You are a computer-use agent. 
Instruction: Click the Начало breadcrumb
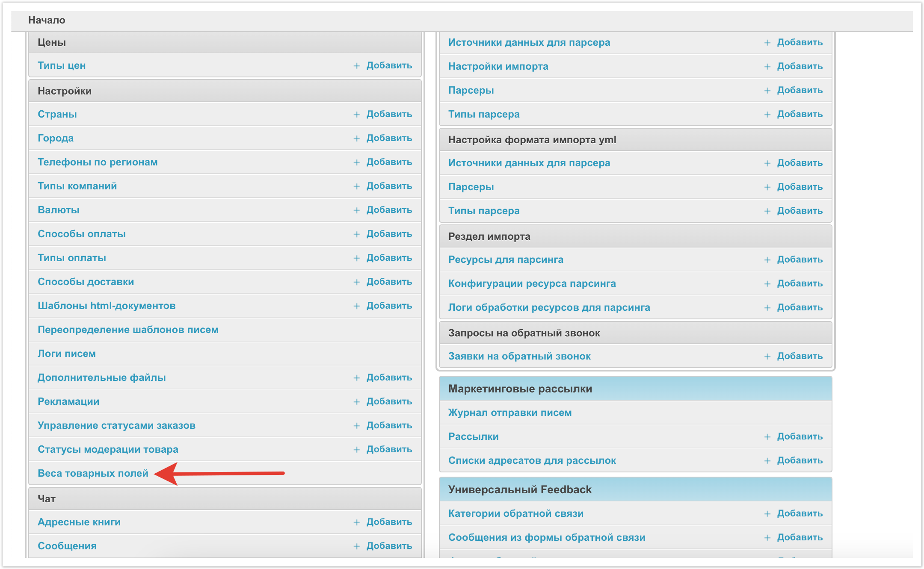pos(47,20)
